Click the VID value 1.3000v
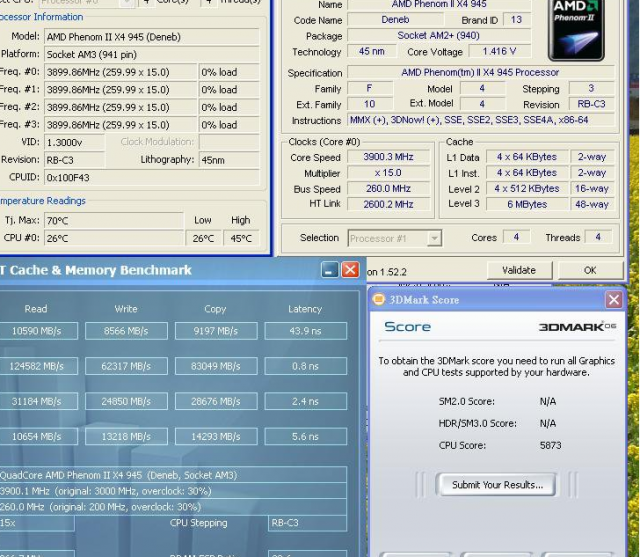Image resolution: width=640 pixels, height=557 pixels. tap(74, 142)
